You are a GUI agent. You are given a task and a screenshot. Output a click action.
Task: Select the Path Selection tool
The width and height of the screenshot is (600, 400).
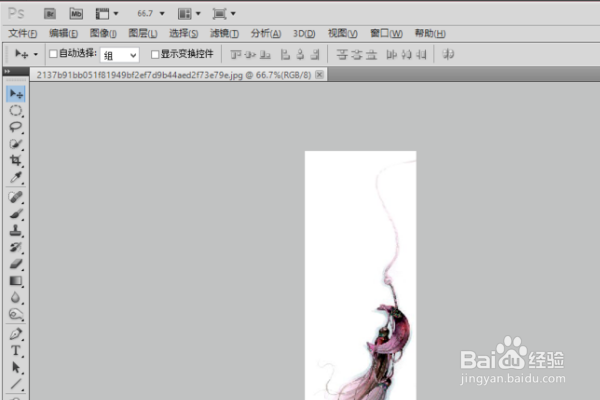click(x=16, y=367)
